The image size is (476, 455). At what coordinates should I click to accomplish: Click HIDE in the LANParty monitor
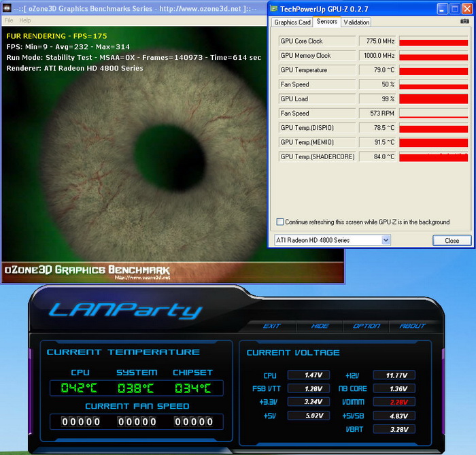pyautogui.click(x=320, y=326)
